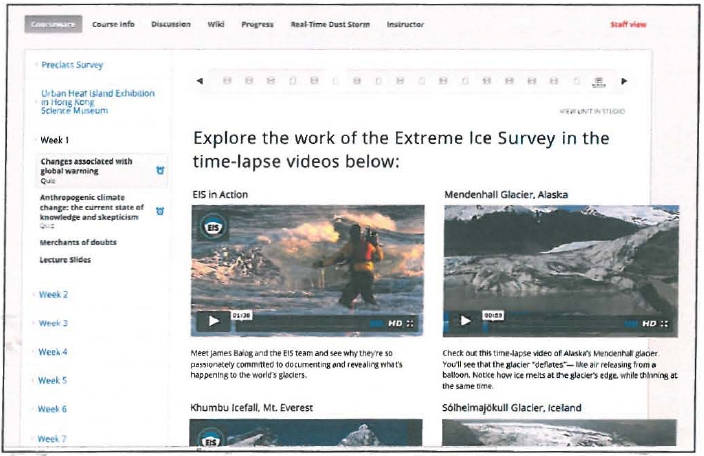Open the Real-Time Dust Storm tab
This screenshot has height=456, width=704.
(x=330, y=24)
